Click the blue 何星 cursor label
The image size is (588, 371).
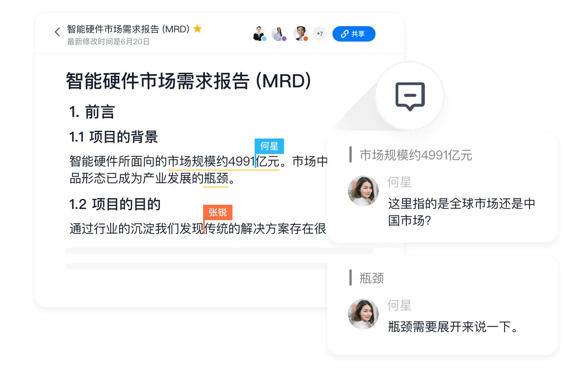[269, 146]
